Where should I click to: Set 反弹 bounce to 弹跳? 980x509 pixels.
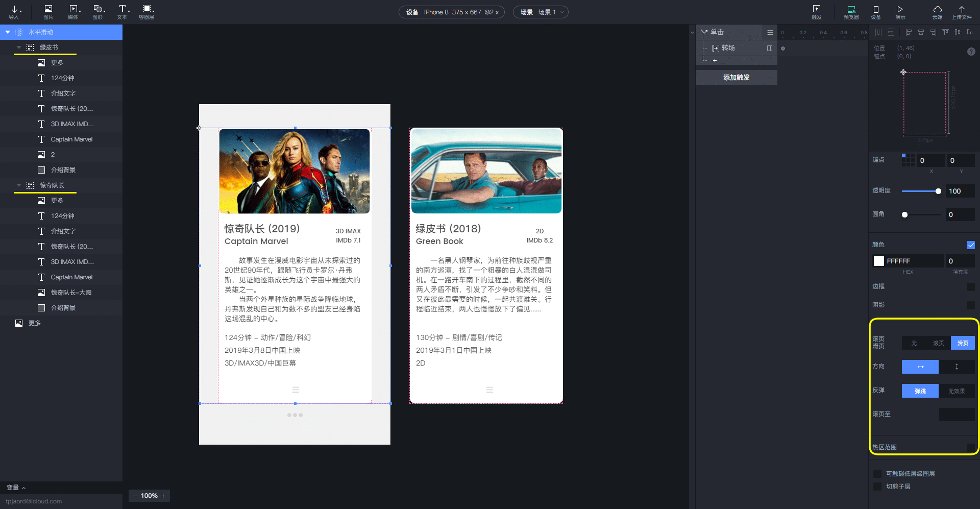coord(920,391)
